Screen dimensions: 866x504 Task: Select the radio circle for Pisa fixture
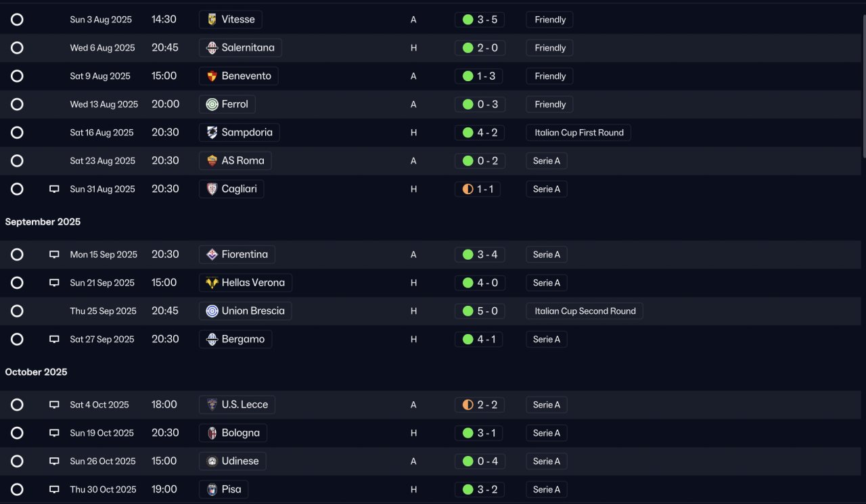[17, 490]
